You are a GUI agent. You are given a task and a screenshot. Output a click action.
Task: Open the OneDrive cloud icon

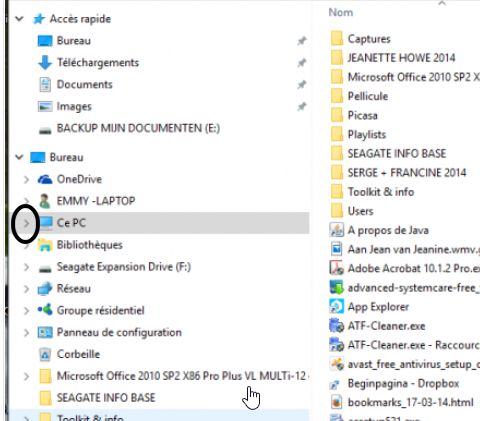point(45,179)
